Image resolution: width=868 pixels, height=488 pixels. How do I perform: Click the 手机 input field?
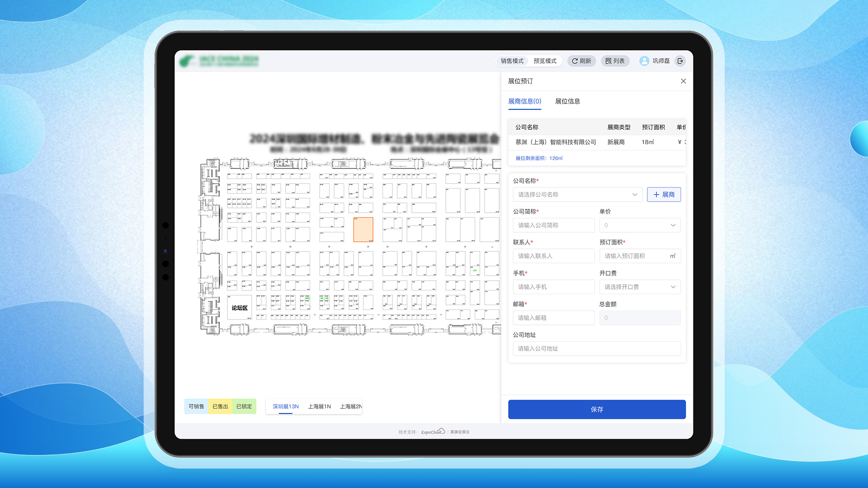click(553, 287)
